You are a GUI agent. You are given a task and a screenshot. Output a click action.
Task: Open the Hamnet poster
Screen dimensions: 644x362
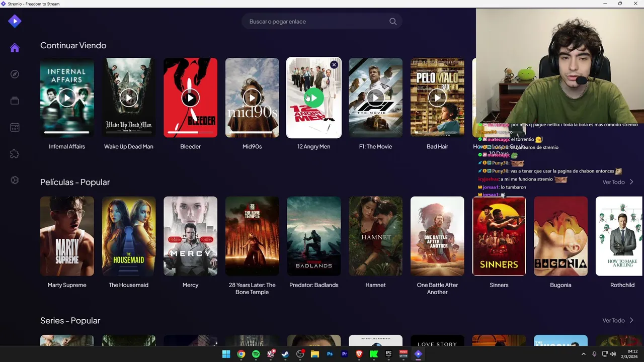point(375,236)
